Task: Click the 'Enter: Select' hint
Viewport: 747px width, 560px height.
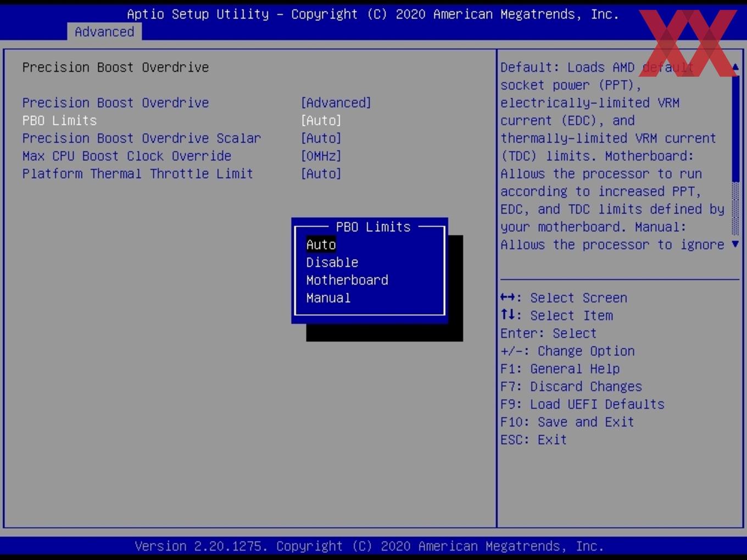Action: 548,333
